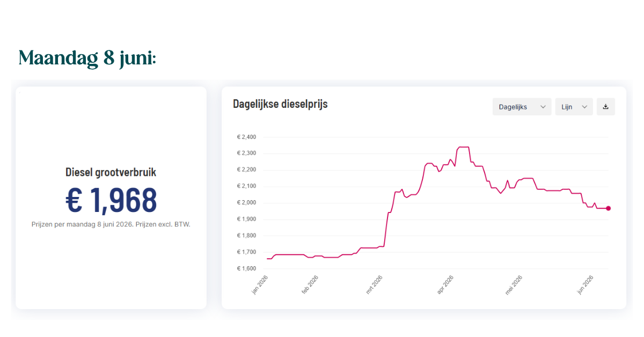Select the final data point marker
Screen dimensions: 644x337
608,208
